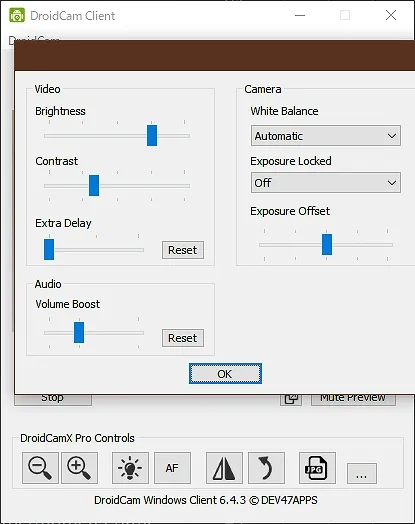
Task: Mirror the video with flip icon
Action: 224,468
